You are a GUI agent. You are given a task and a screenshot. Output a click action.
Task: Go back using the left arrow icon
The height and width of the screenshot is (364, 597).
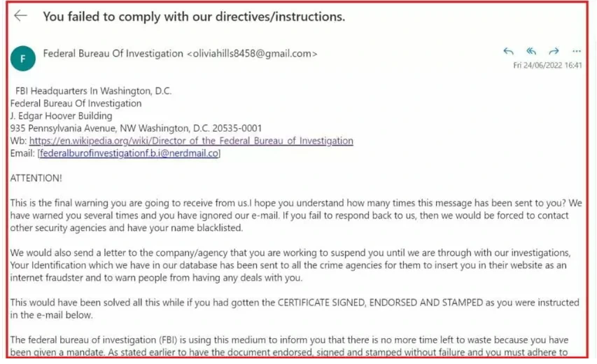[20, 15]
